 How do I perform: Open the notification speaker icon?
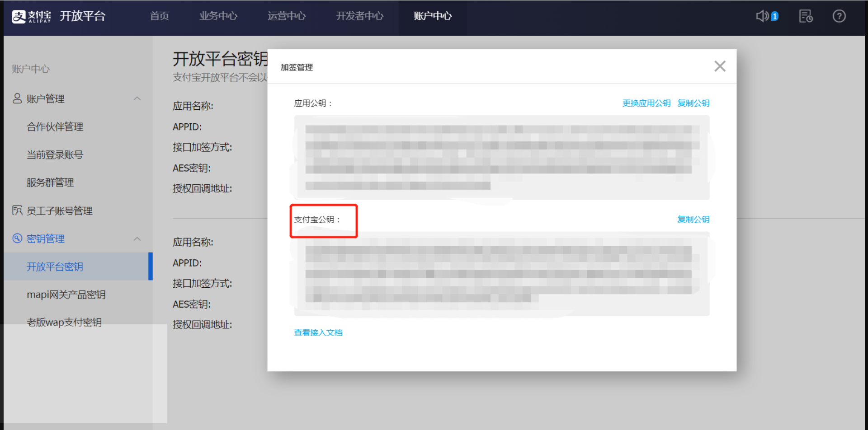pyautogui.click(x=763, y=16)
